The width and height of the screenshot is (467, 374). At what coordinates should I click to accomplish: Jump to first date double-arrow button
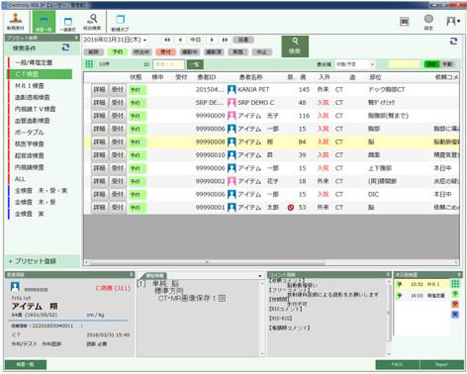[x=167, y=40]
